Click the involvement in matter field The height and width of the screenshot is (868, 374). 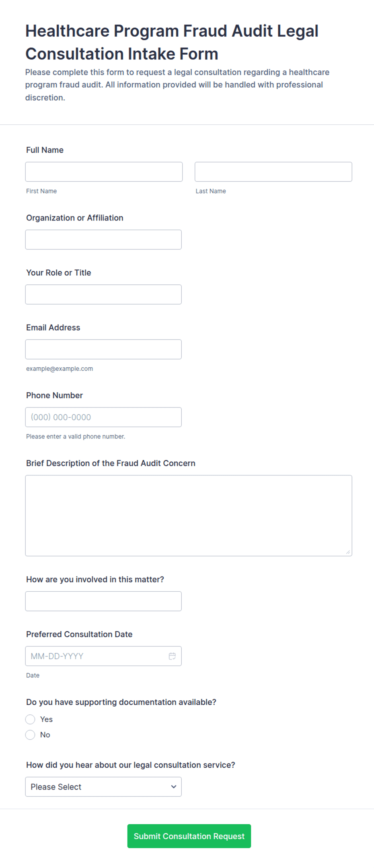tap(103, 601)
